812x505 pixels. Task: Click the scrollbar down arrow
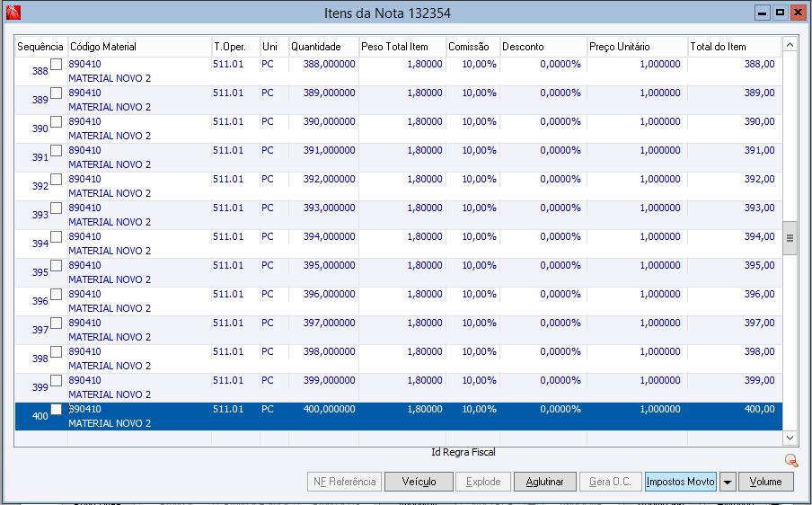coord(790,438)
